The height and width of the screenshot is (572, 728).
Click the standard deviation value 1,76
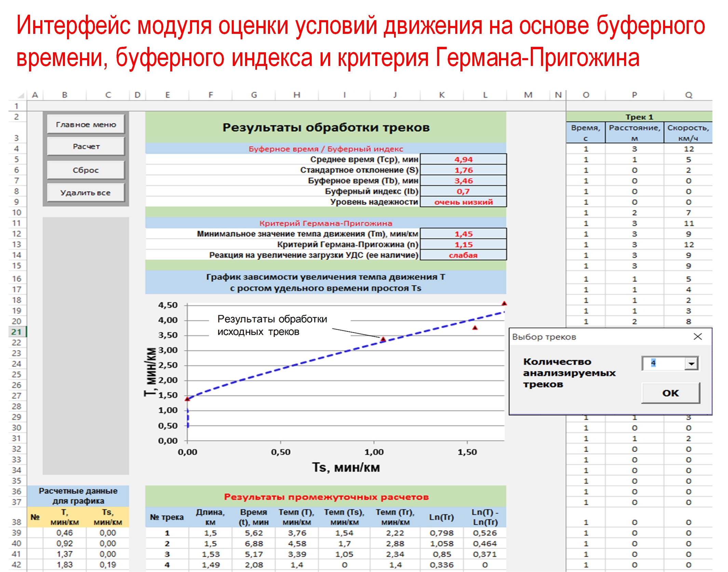(463, 170)
